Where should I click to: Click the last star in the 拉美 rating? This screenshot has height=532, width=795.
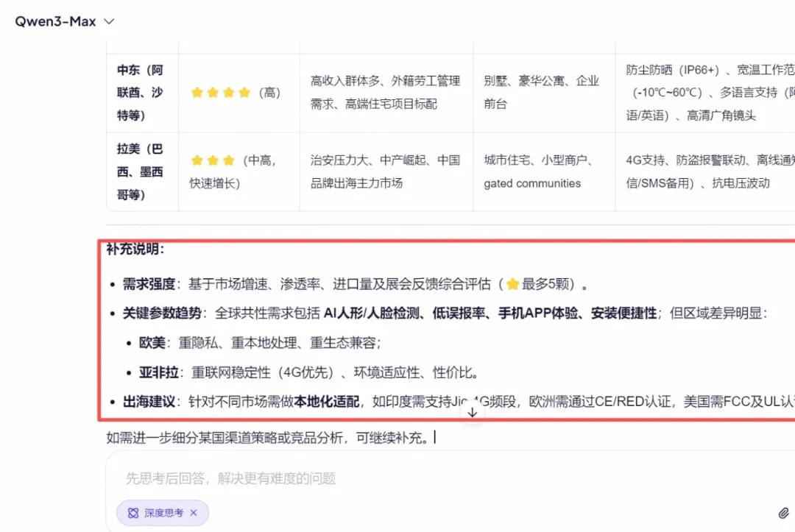click(x=229, y=160)
